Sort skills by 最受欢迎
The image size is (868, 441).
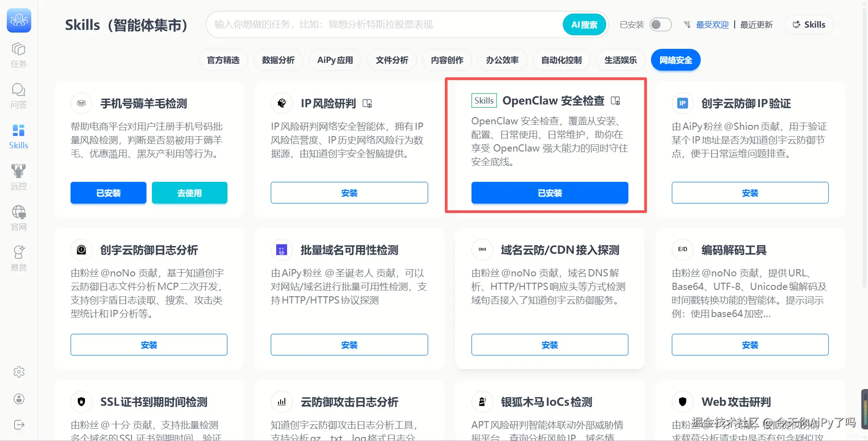click(x=712, y=24)
